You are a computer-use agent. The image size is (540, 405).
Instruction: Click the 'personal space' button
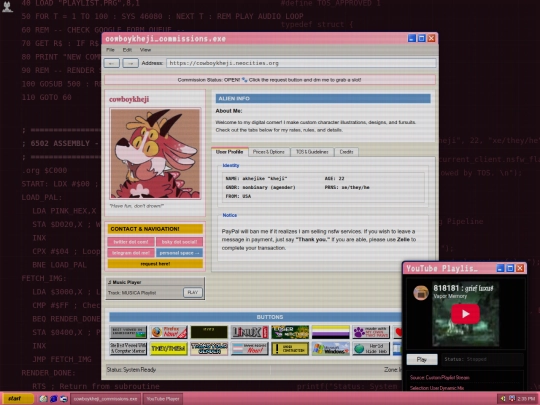179,253
